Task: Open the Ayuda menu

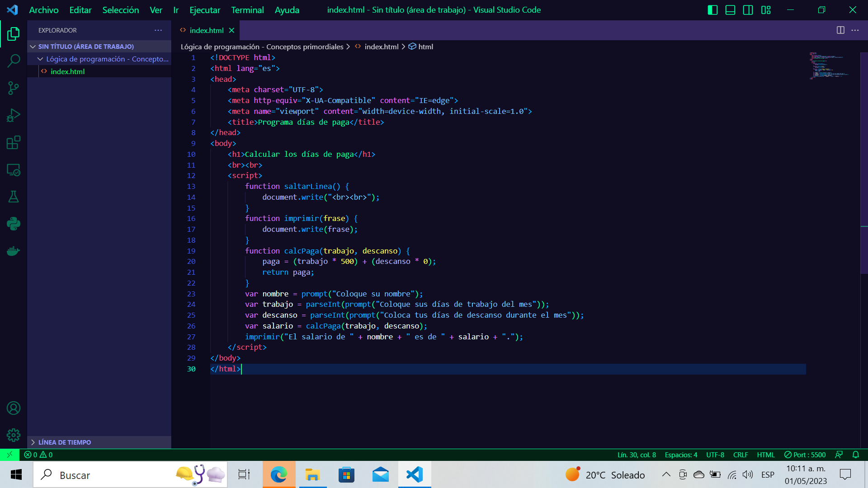Action: [287, 10]
